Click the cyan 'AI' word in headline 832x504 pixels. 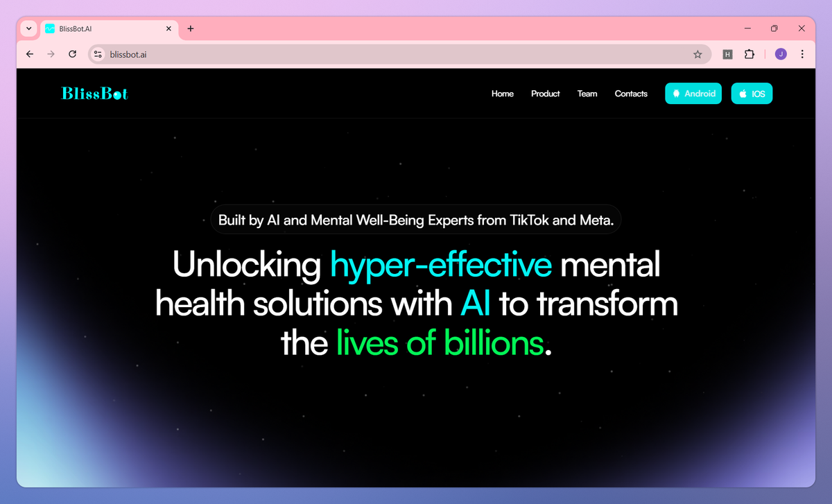(x=476, y=304)
